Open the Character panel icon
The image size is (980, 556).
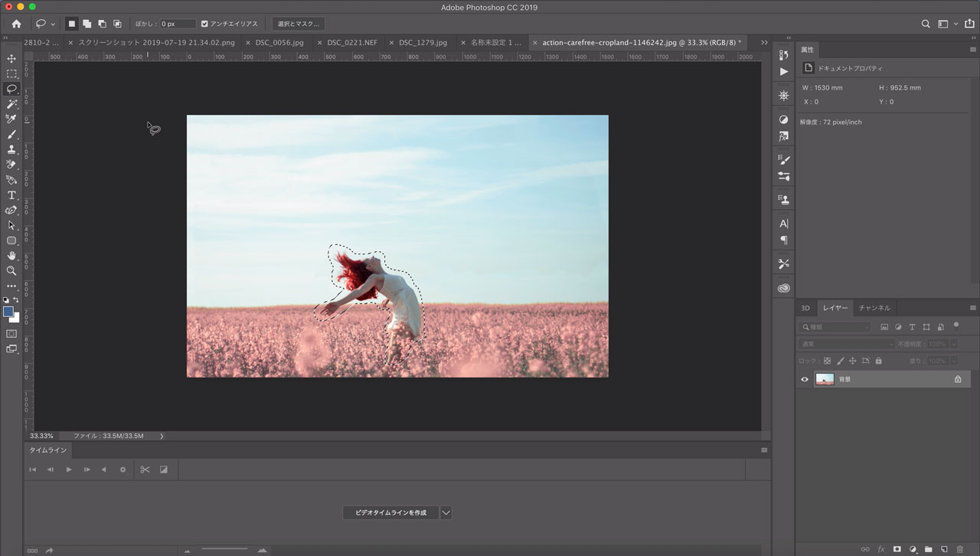[x=783, y=224]
